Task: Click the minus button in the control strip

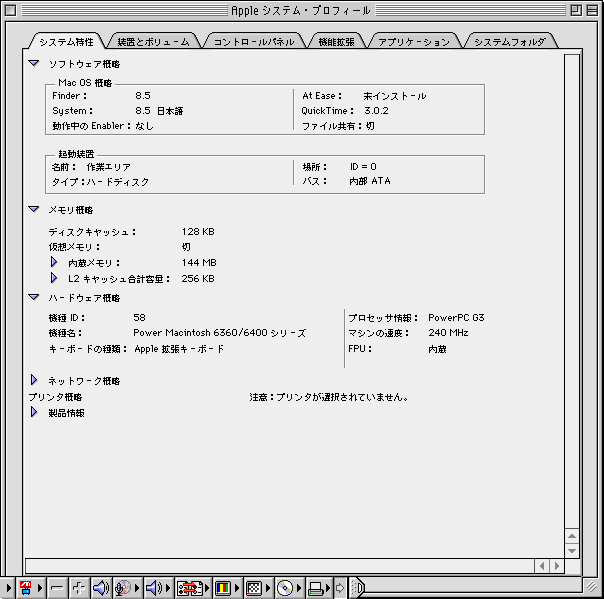Action: 57,588
